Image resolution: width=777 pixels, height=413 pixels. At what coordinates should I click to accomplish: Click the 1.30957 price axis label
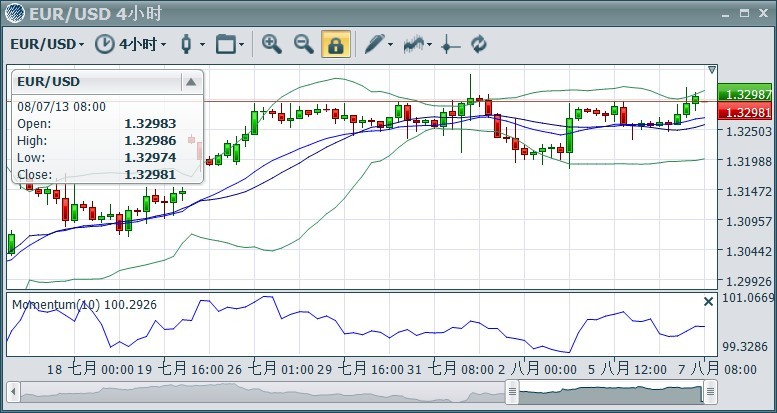749,221
